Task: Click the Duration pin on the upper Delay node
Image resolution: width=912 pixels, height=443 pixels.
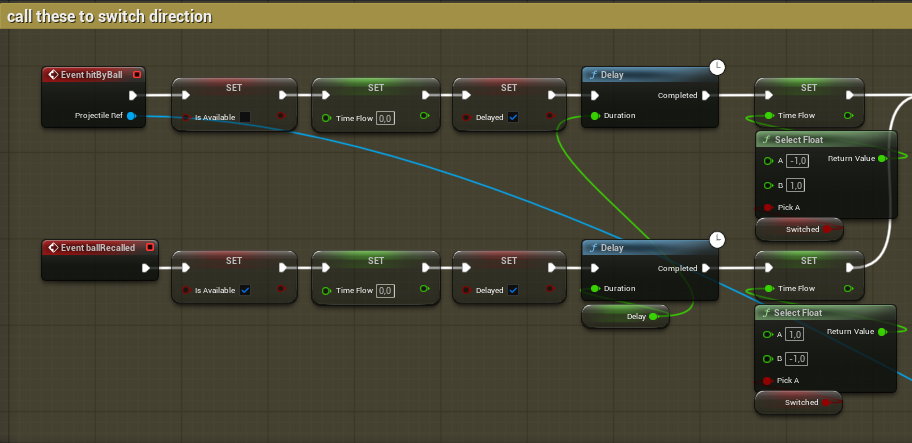Action: (595, 116)
